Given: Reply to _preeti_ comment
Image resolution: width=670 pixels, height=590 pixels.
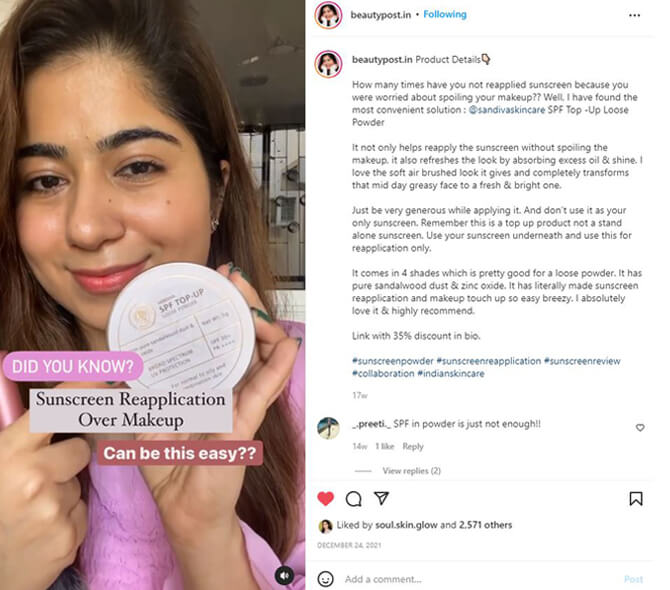Looking at the screenshot, I should coord(413,446).
